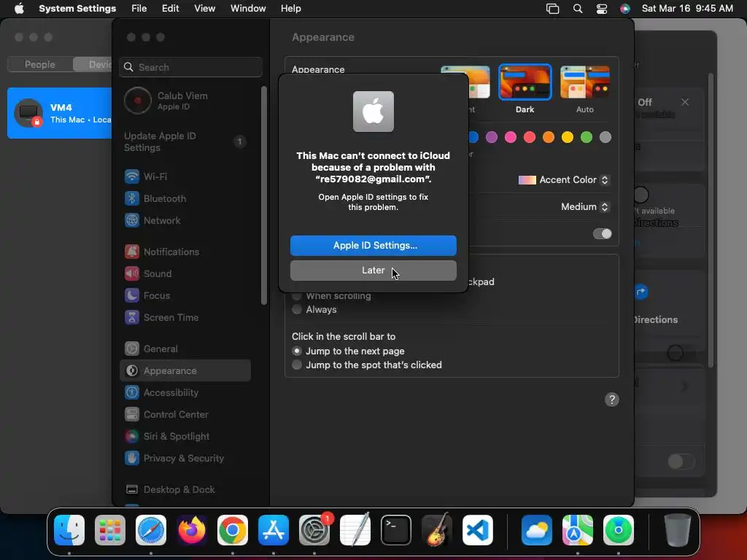Toggle the switch below Medium dropdown

pyautogui.click(x=602, y=234)
